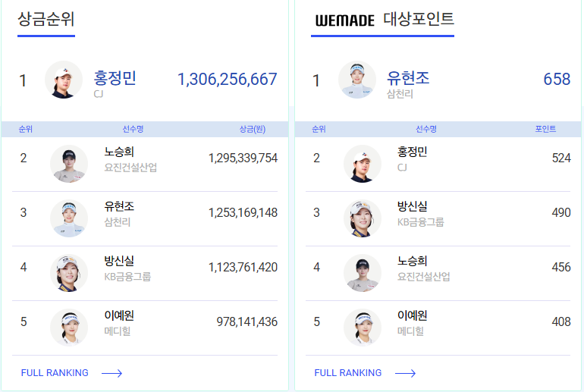
Task: Open 홍정민 name in prize money top spot
Action: click(115, 78)
